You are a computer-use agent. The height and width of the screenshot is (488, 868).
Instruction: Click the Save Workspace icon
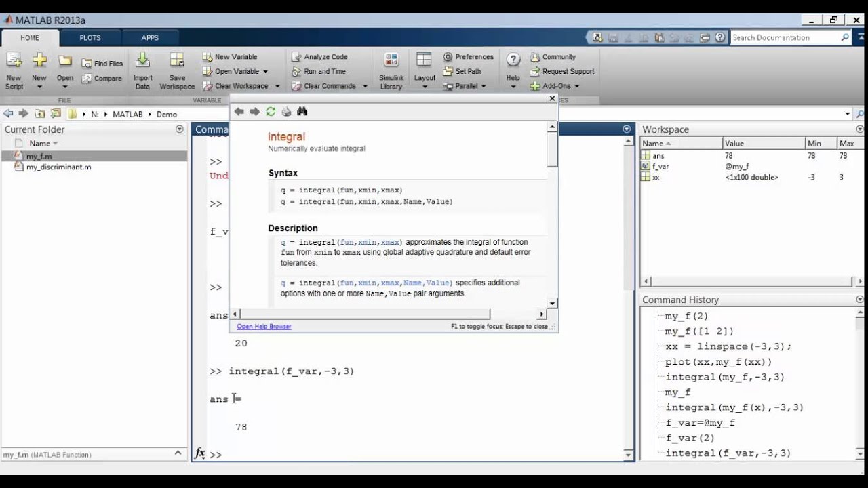point(177,61)
